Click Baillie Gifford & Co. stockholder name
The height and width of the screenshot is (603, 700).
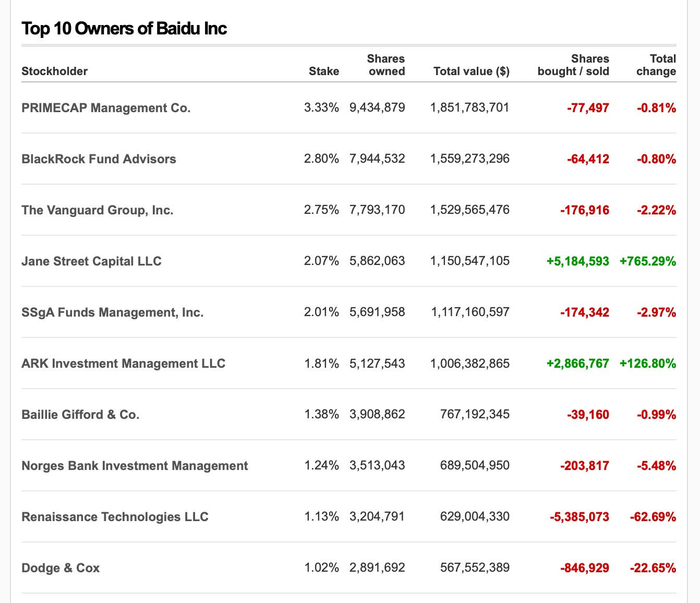pos(80,415)
